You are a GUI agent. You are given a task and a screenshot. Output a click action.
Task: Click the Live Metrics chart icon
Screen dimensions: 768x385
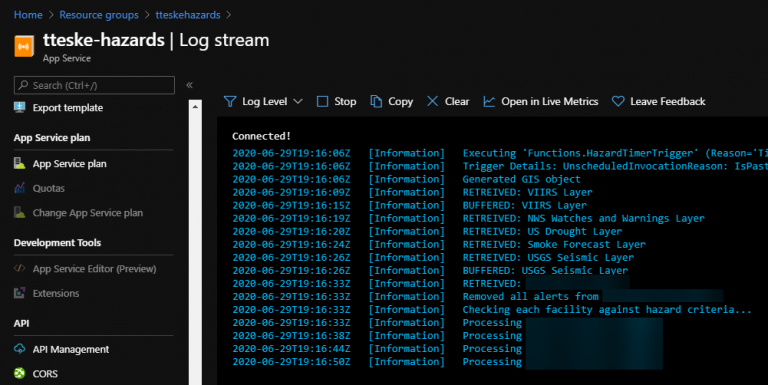click(489, 101)
